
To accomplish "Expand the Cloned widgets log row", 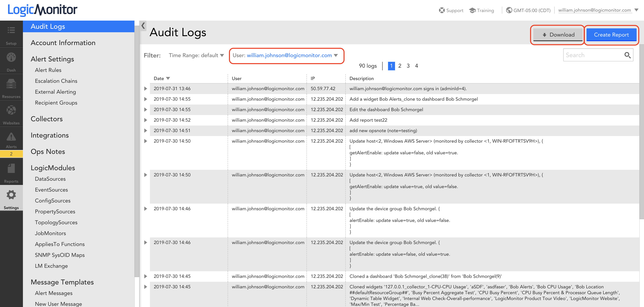I will point(145,287).
